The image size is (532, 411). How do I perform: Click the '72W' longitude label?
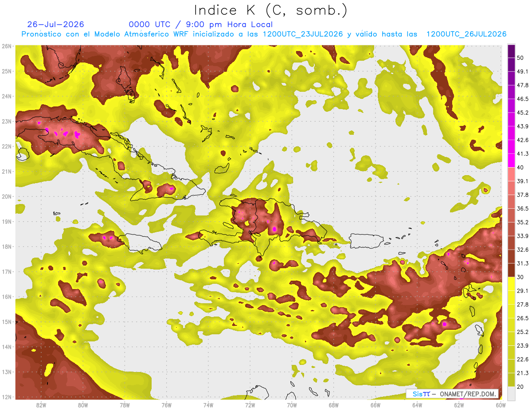[x=250, y=405]
